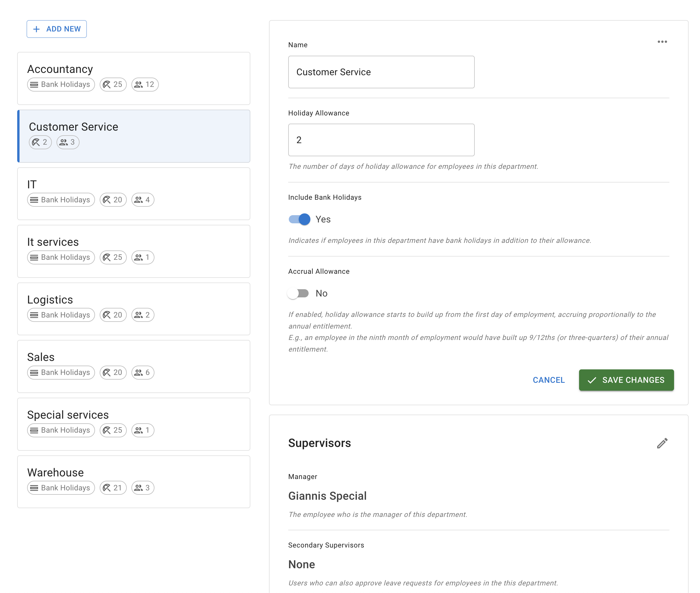
Task: Click the Logistics Bank Holidays chip
Action: (x=61, y=315)
